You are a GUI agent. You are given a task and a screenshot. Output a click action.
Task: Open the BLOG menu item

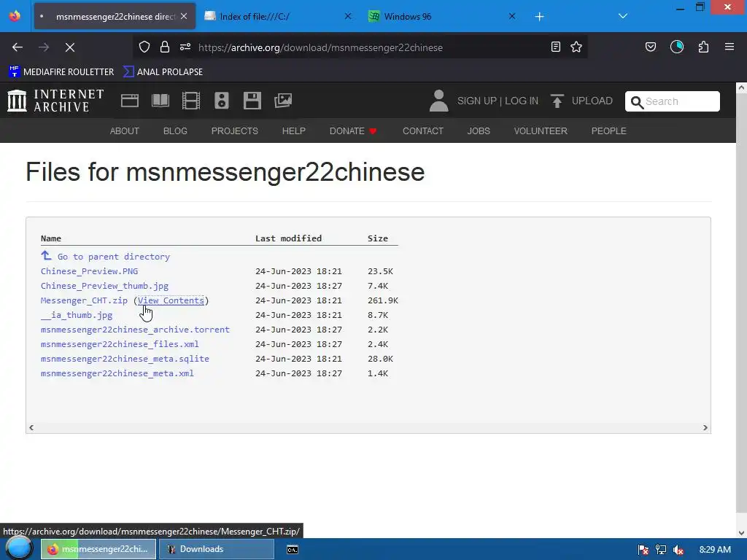(175, 131)
